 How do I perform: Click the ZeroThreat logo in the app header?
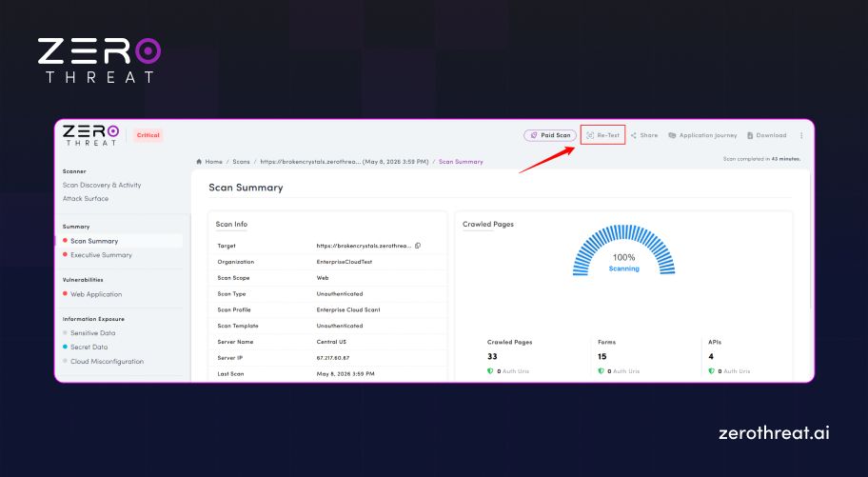point(90,135)
